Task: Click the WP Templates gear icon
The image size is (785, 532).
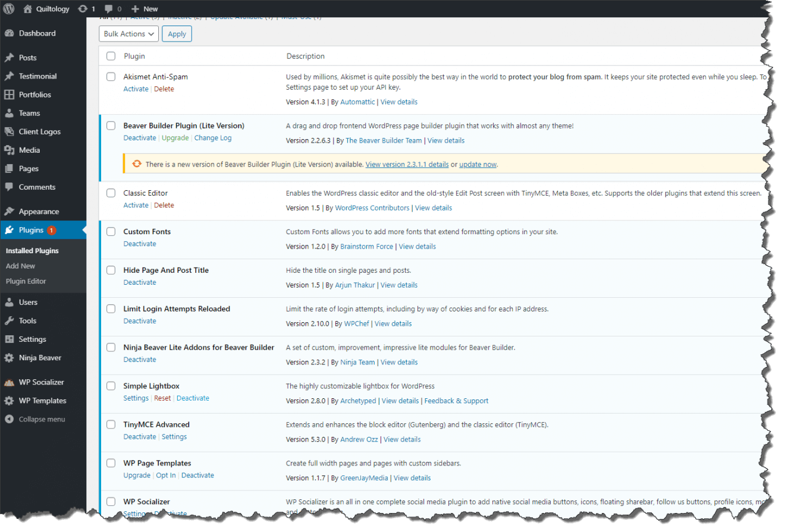Action: (9, 401)
